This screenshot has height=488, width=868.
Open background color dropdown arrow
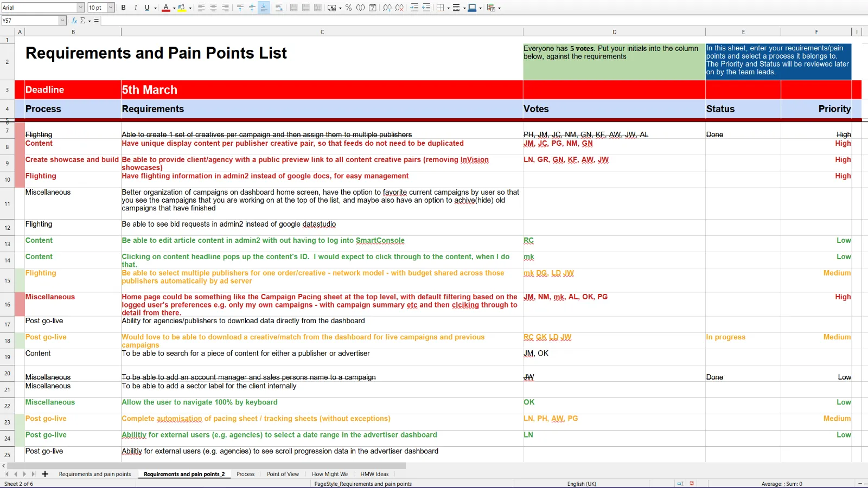pos(190,8)
